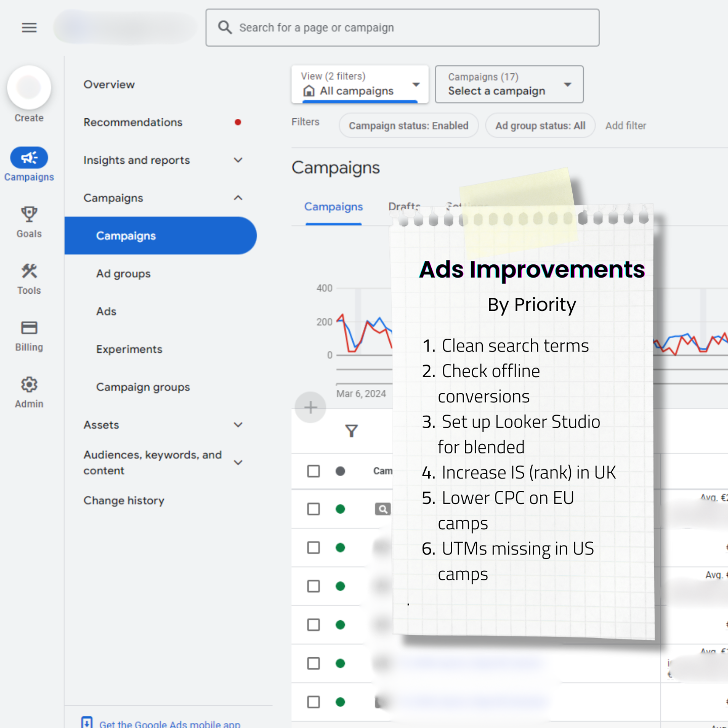Open the Billing card icon
This screenshot has width=728, height=728.
29,328
